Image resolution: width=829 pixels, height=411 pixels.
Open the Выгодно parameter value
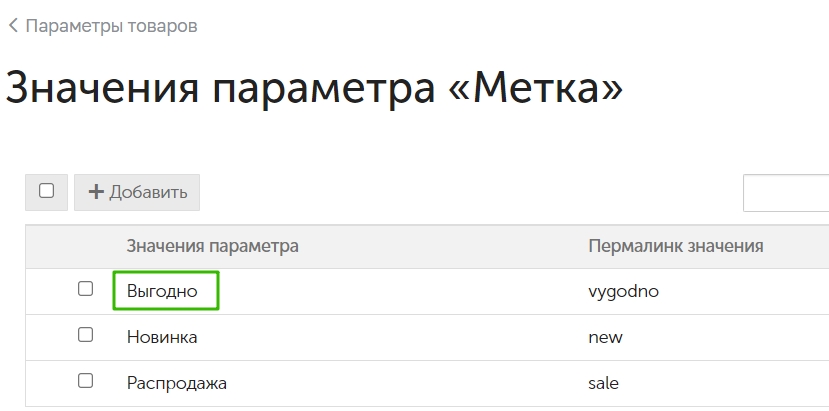pyautogui.click(x=162, y=291)
